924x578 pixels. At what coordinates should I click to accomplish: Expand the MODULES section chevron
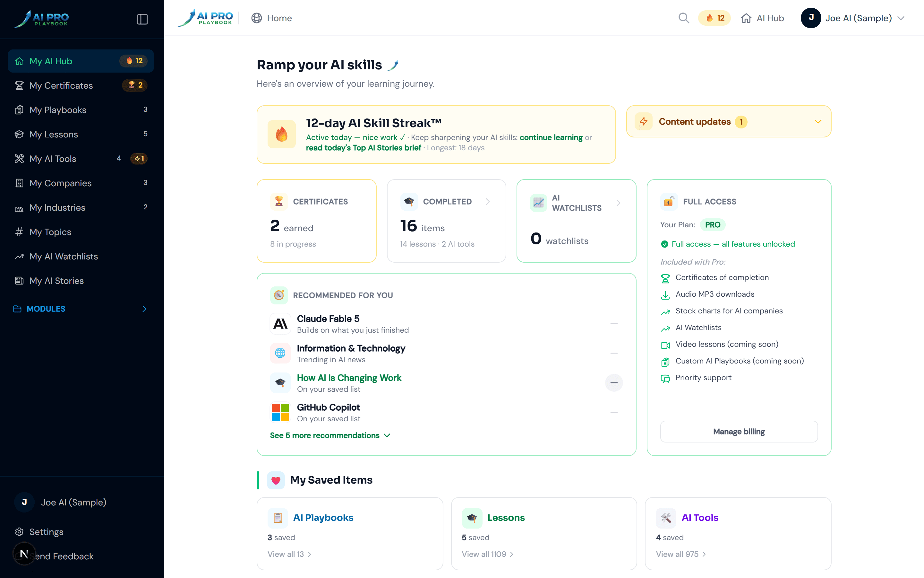coord(144,309)
